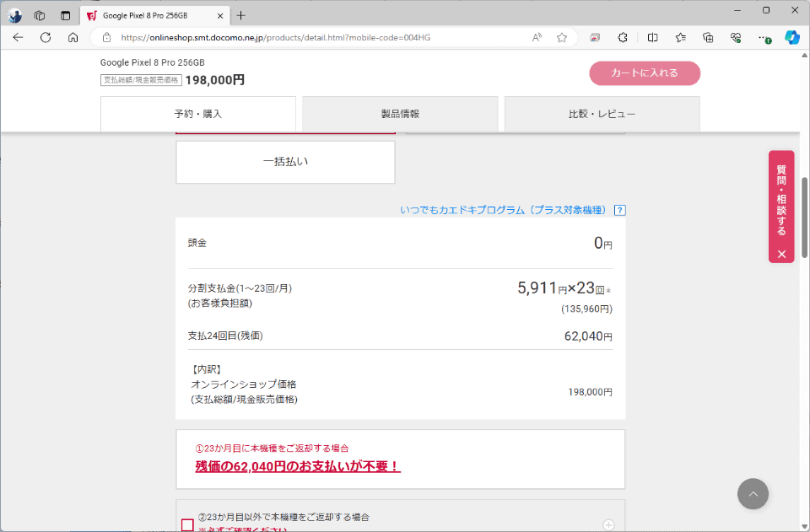810x532 pixels.
Task: Expand the ②23か月目以外 section with the plus
Action: click(x=609, y=524)
